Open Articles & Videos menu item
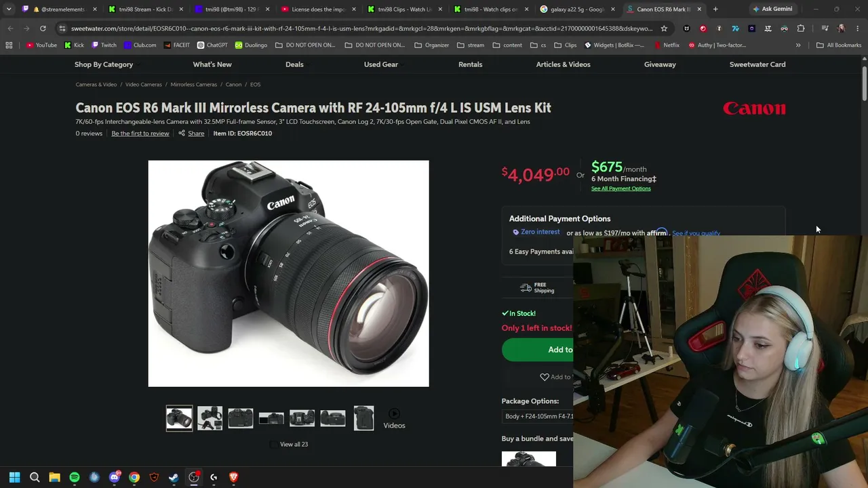Viewport: 868px width, 488px height. 564,64
